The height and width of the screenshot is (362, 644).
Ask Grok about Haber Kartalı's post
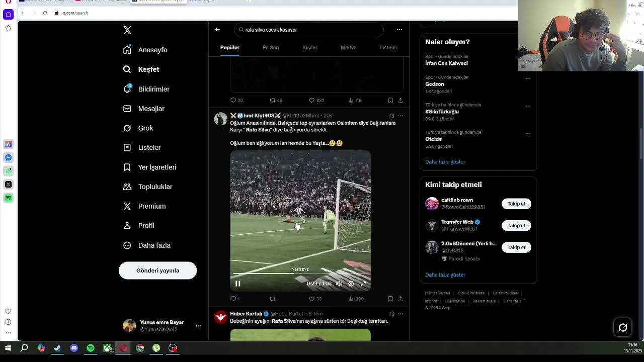tap(392, 314)
